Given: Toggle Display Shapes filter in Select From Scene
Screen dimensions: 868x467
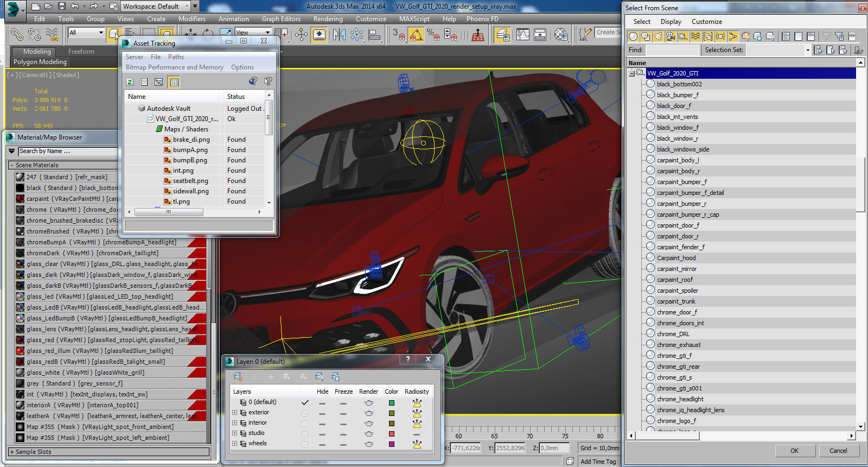Looking at the screenshot, I should click(646, 36).
